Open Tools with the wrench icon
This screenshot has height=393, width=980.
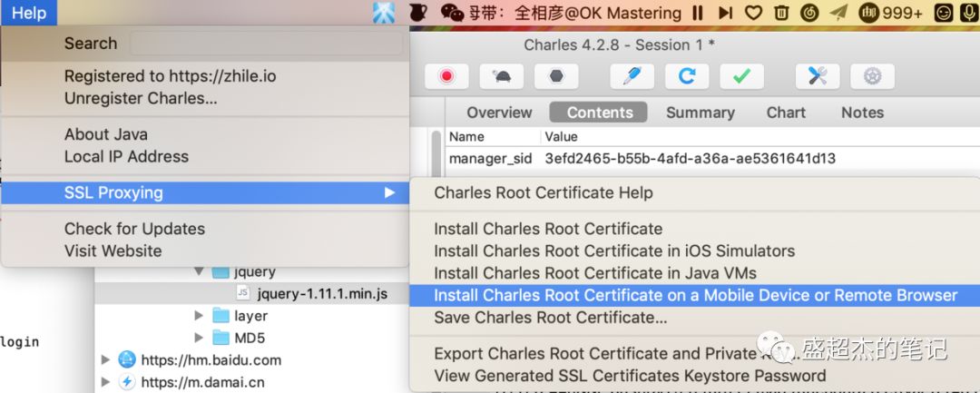pyautogui.click(x=818, y=76)
